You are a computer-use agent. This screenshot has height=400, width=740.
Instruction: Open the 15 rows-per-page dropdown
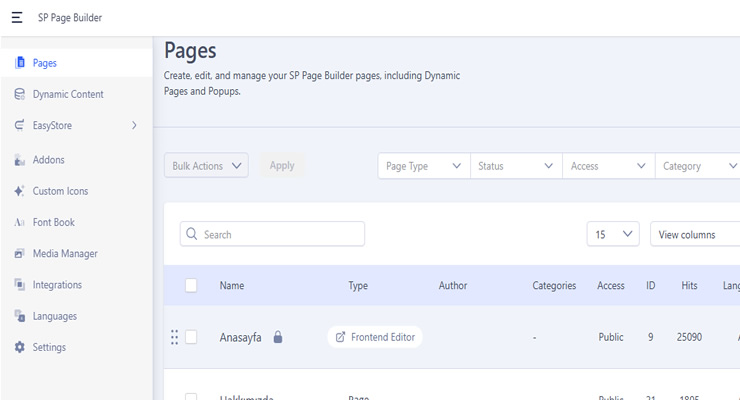coord(613,234)
